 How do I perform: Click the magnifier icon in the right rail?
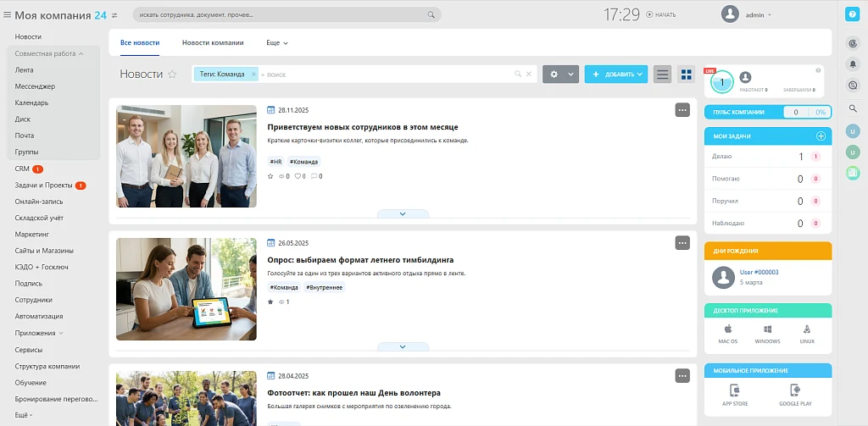tap(853, 109)
